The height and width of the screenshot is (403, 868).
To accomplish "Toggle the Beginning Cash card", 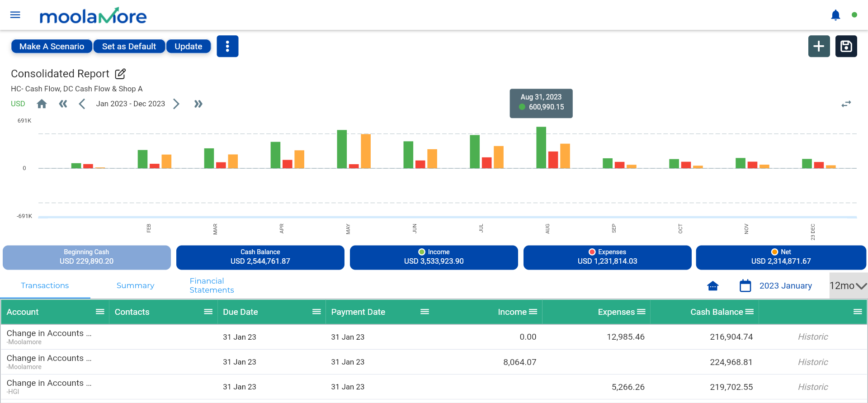I will (x=86, y=257).
